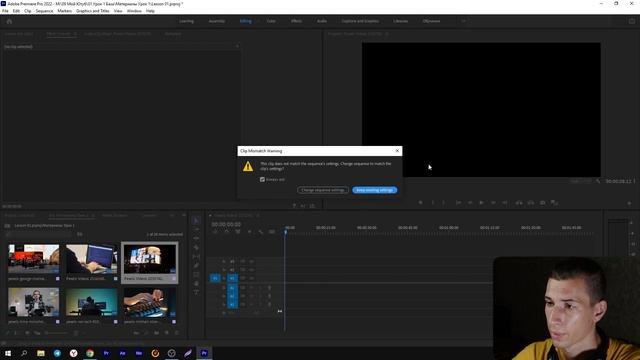Toggle A3 track targeting
640x360 pixels.
click(232, 304)
